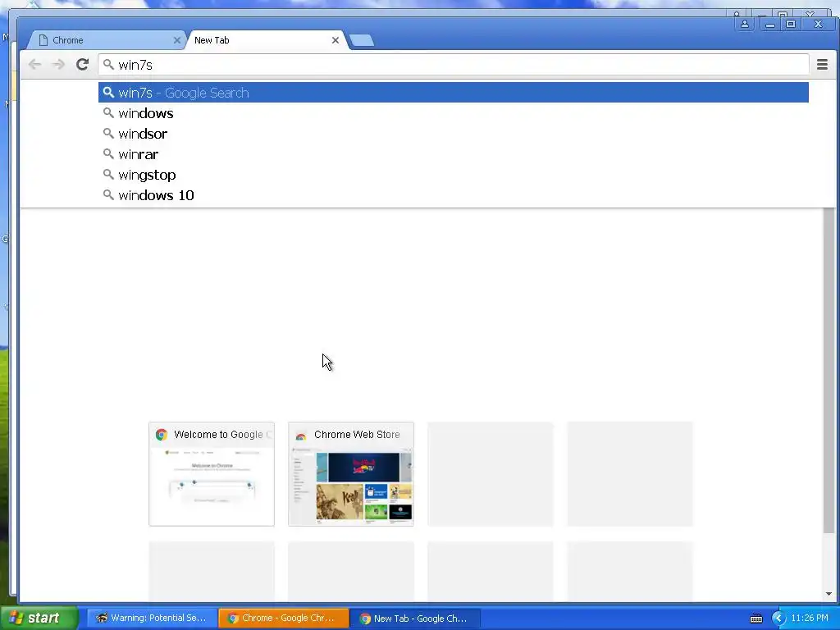Close the Chrome window
This screenshot has width=840, height=630.
tap(818, 24)
